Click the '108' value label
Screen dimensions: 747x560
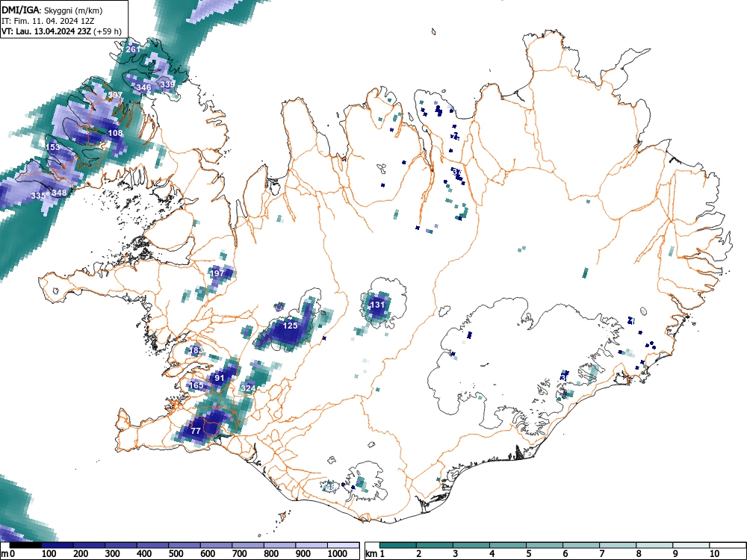(x=115, y=133)
